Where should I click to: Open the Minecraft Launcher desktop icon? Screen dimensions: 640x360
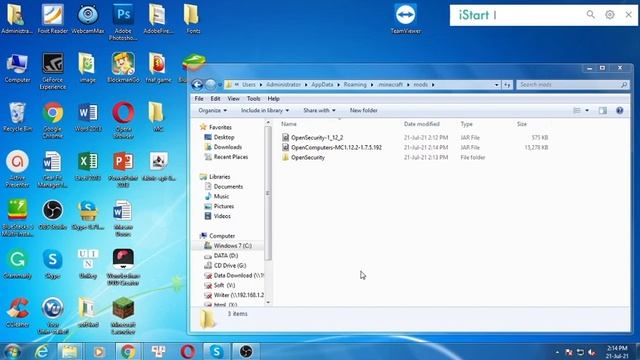click(123, 316)
